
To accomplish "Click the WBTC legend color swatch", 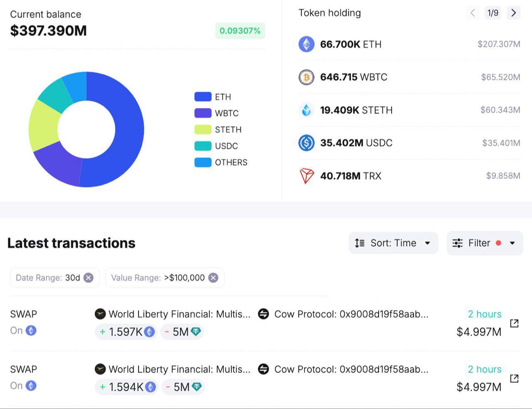I will click(203, 113).
